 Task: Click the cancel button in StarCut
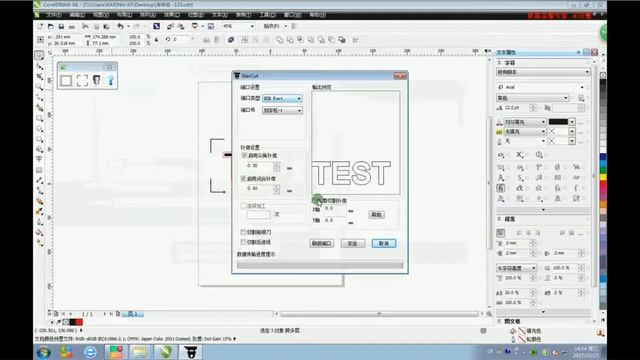pyautogui.click(x=384, y=243)
